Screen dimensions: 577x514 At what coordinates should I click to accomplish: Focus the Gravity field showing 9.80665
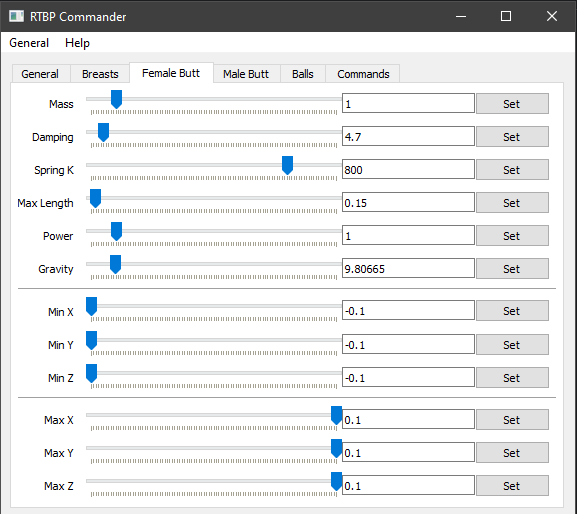coord(408,268)
